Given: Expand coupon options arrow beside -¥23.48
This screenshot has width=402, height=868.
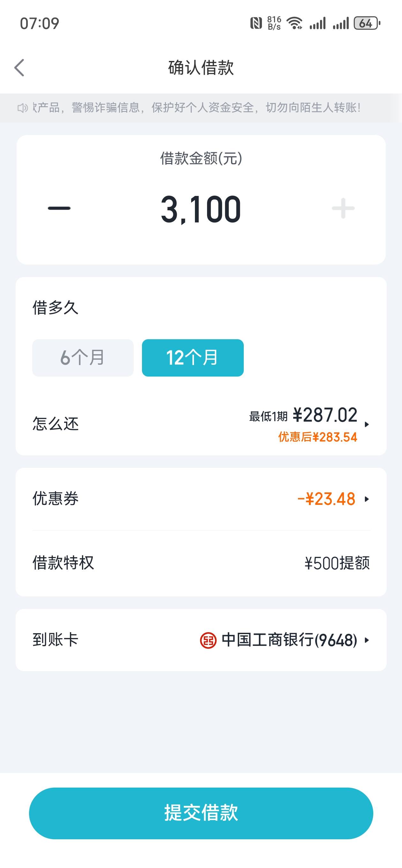Looking at the screenshot, I should click(367, 499).
